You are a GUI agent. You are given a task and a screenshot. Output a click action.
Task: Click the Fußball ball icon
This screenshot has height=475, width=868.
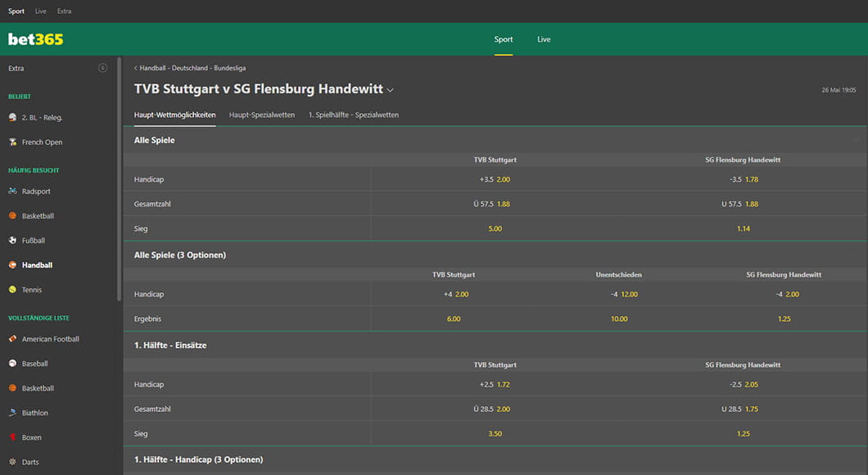(12, 240)
